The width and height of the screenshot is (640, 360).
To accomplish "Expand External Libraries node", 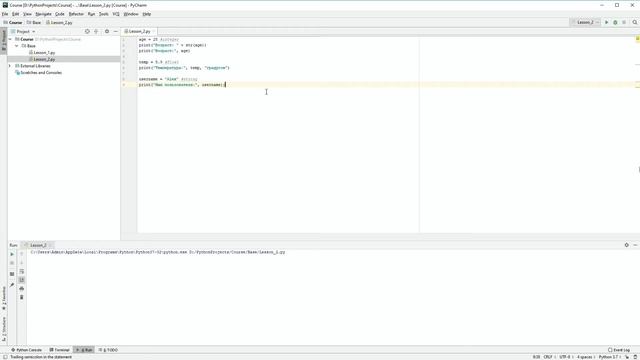I will point(11,66).
